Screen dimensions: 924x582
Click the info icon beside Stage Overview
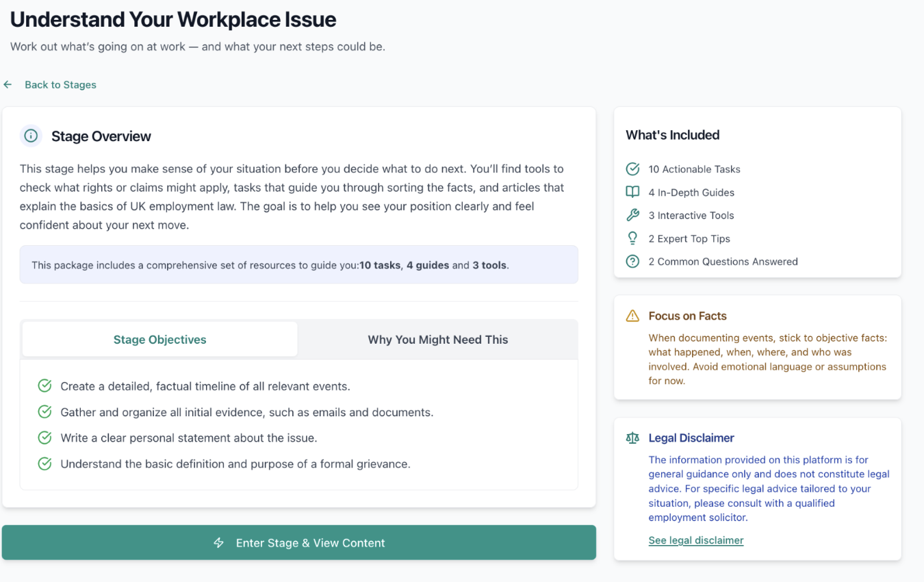click(x=30, y=136)
